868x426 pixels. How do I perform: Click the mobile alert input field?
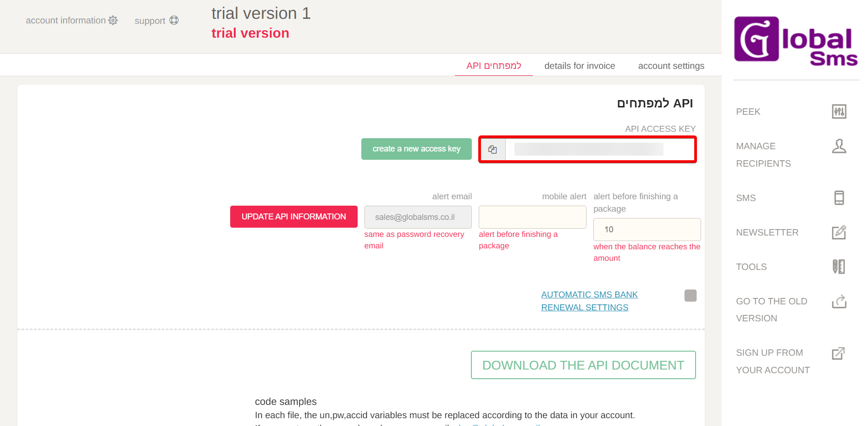pos(532,217)
